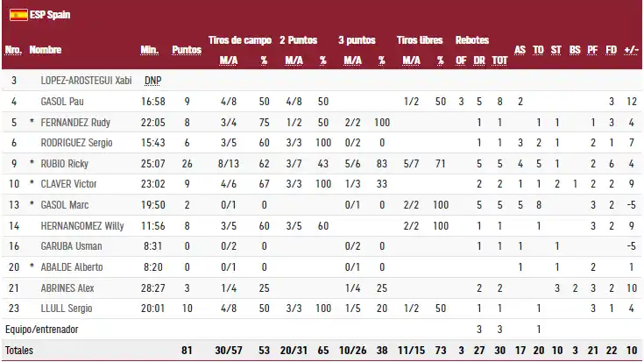
Task: Click the Puntos column header
Action: 187,50
